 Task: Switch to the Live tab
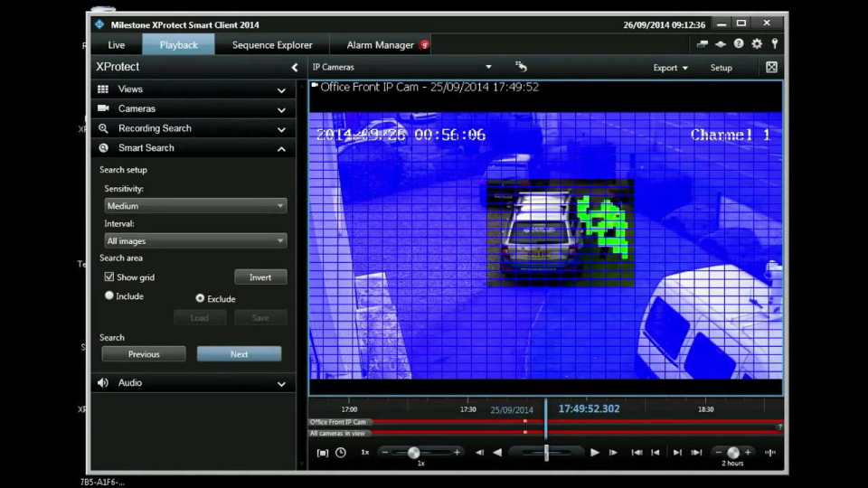[x=117, y=45]
